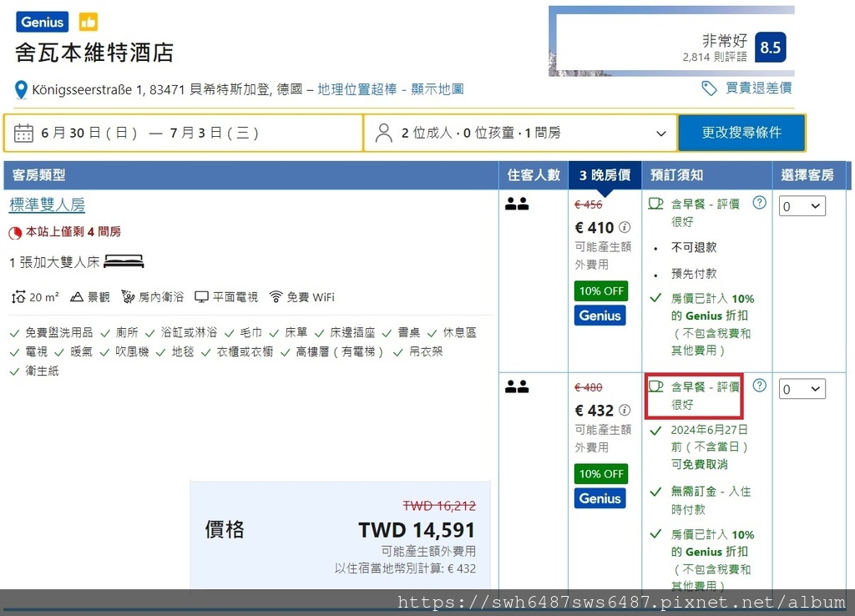855x616 pixels.
Task: Click help question icon in first rate row
Action: [x=759, y=203]
